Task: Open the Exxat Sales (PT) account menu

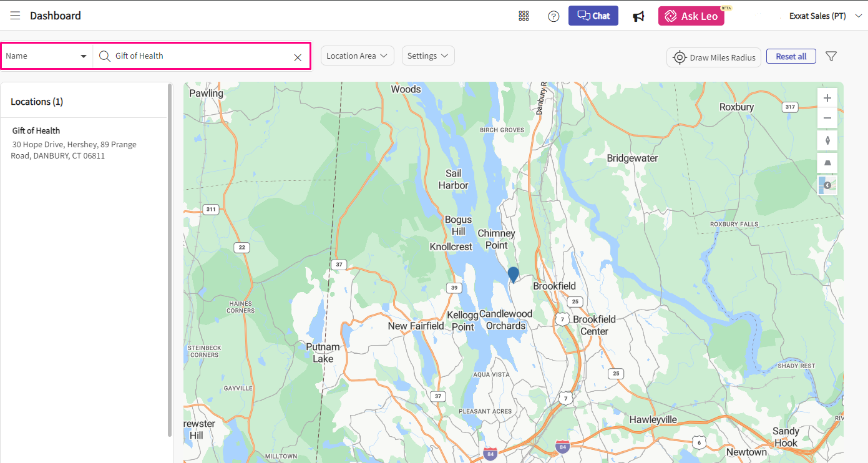Action: 825,16
